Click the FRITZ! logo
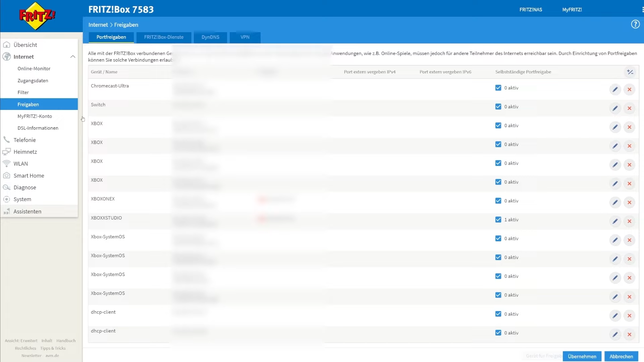644x362 pixels. tap(37, 16)
